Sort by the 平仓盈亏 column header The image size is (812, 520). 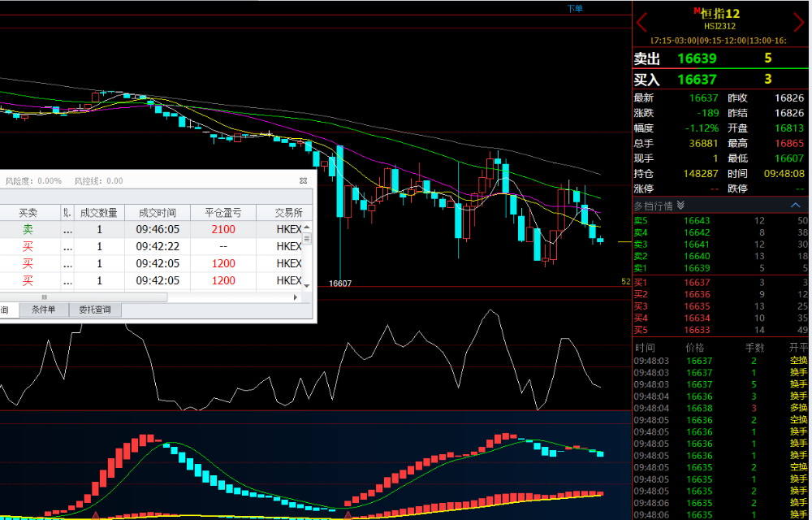click(x=223, y=212)
